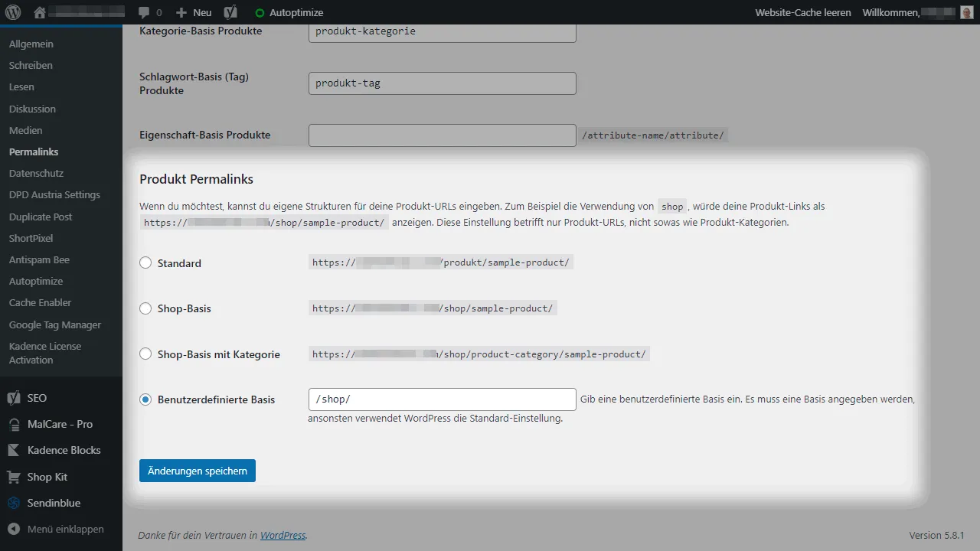Viewport: 980px width, 551px height.
Task: Open Medien settings
Action: click(26, 130)
